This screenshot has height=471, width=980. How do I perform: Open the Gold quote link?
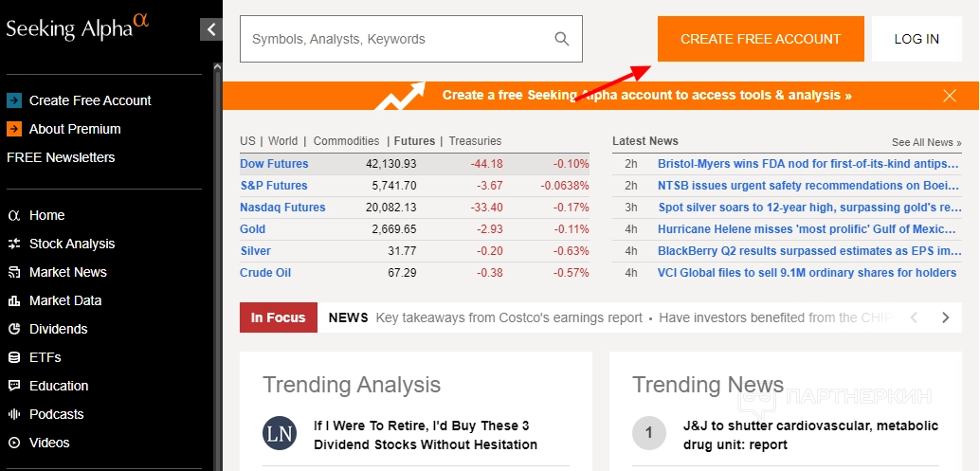pyautogui.click(x=252, y=229)
